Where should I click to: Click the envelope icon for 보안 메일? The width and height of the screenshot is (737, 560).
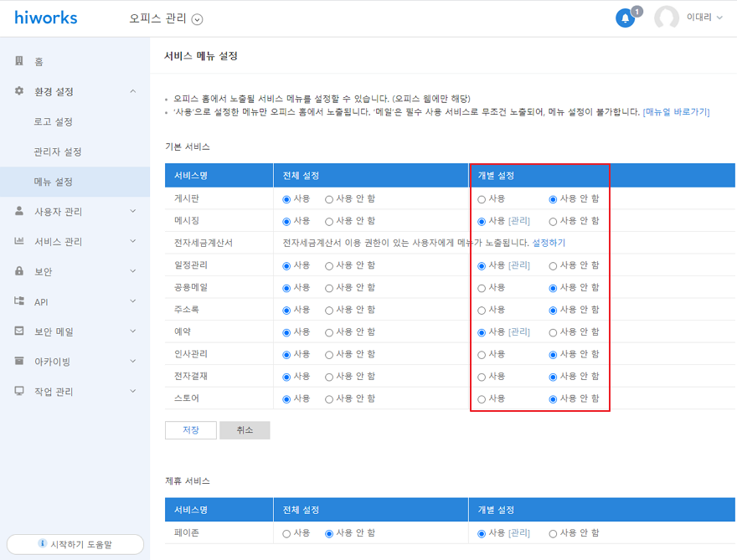tap(19, 331)
